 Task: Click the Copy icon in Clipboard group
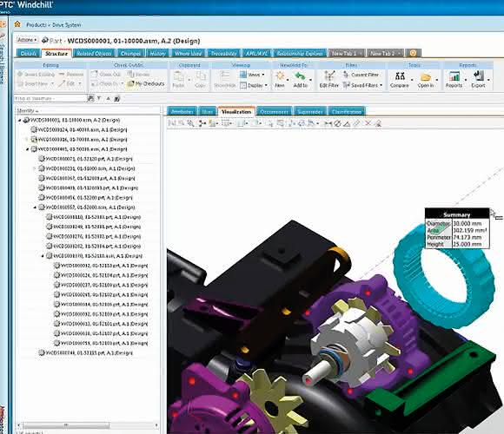201,76
